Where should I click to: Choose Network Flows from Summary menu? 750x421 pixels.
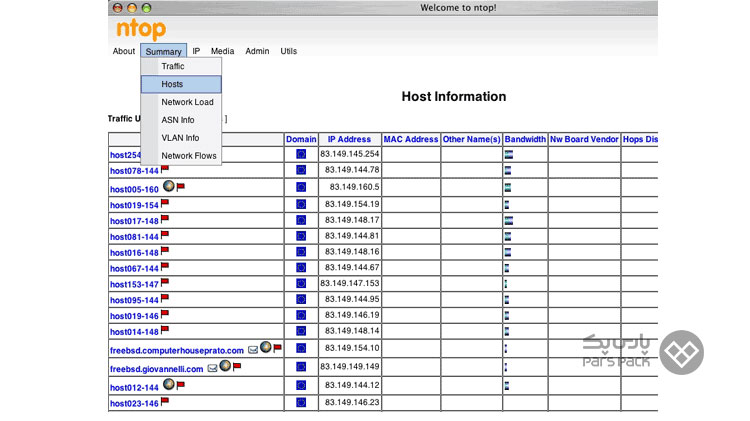(181, 156)
